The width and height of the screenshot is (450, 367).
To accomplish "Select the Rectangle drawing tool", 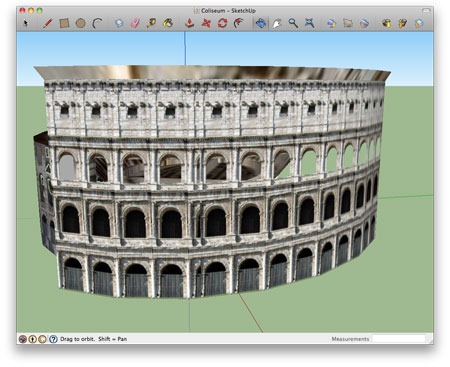I will pos(64,23).
